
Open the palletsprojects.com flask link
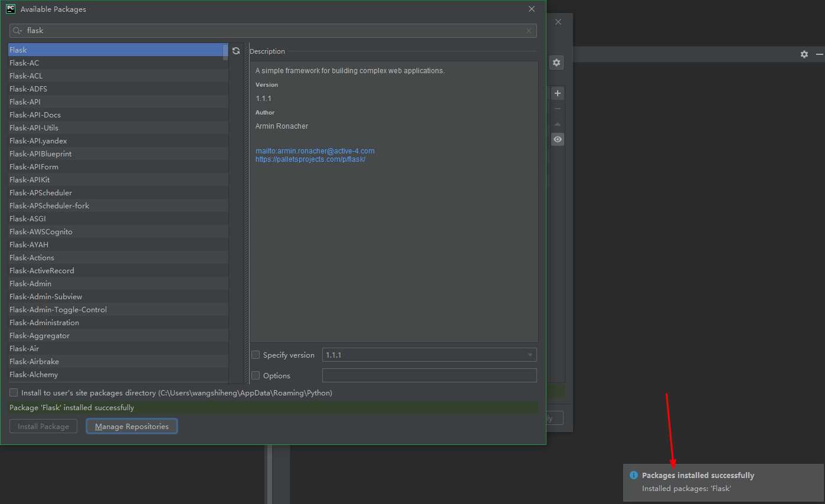click(x=310, y=159)
